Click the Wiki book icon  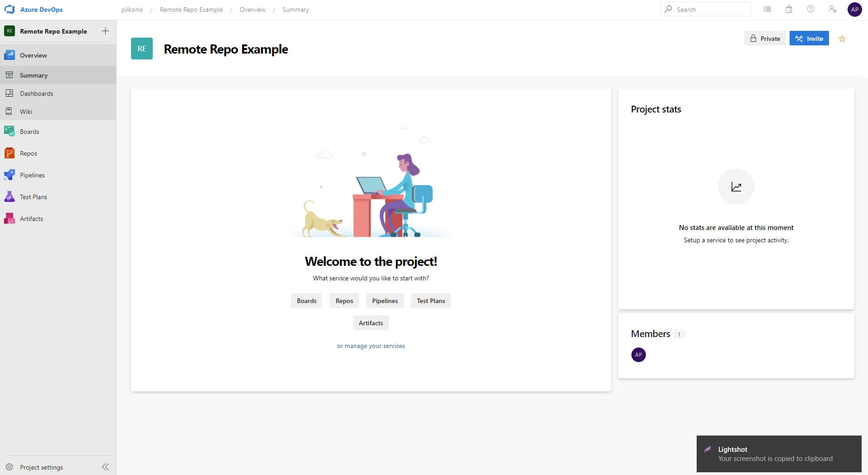tap(9, 111)
